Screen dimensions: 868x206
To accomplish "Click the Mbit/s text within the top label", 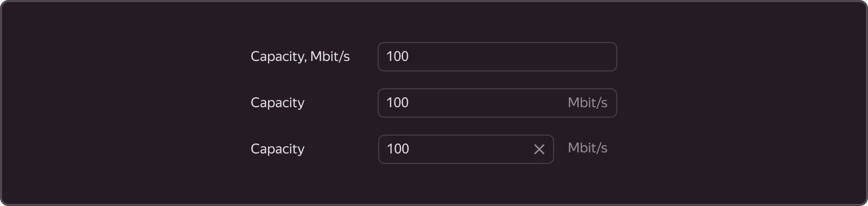I will (330, 57).
